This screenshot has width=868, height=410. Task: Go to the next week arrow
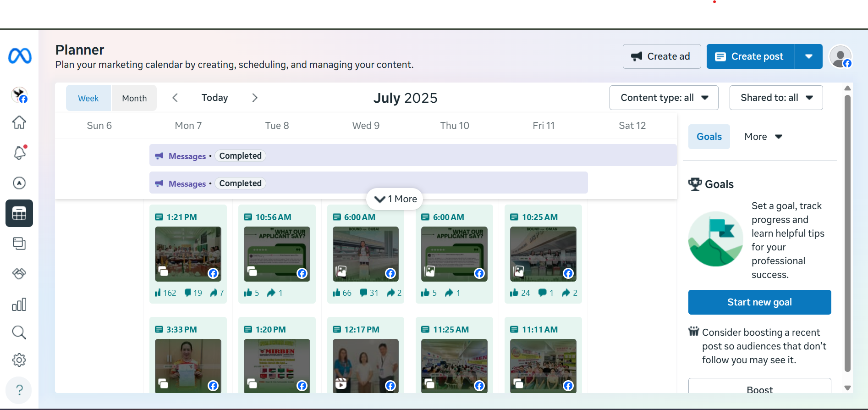[255, 98]
